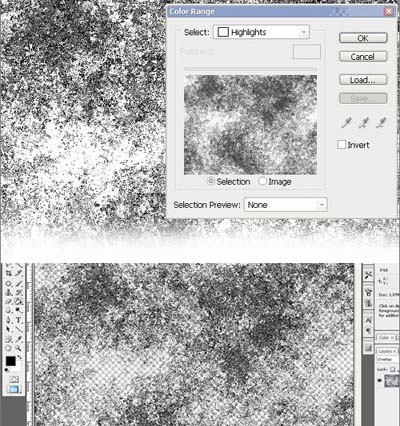Click Cancel in Color Range dialog
The height and width of the screenshot is (426, 400).
point(363,57)
